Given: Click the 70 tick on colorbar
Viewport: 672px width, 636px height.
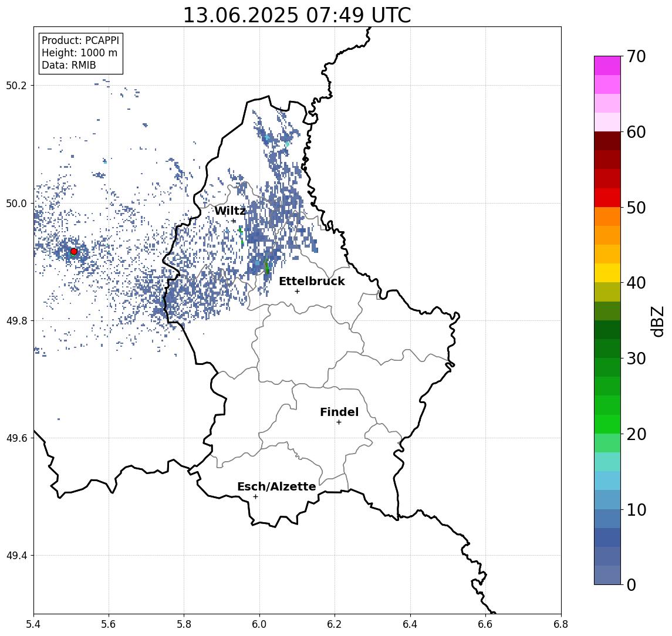Looking at the screenshot, I should click(636, 56).
